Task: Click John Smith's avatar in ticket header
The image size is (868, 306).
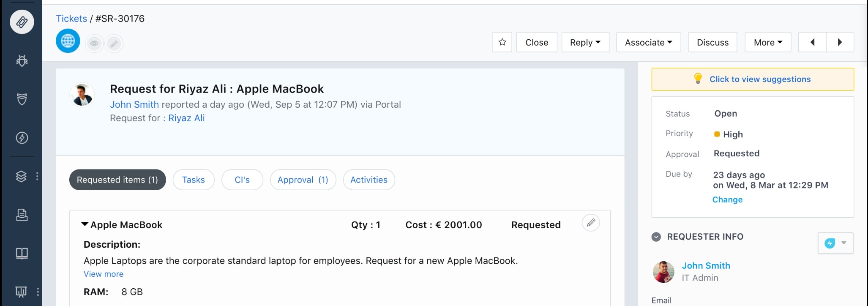Action: [x=82, y=95]
